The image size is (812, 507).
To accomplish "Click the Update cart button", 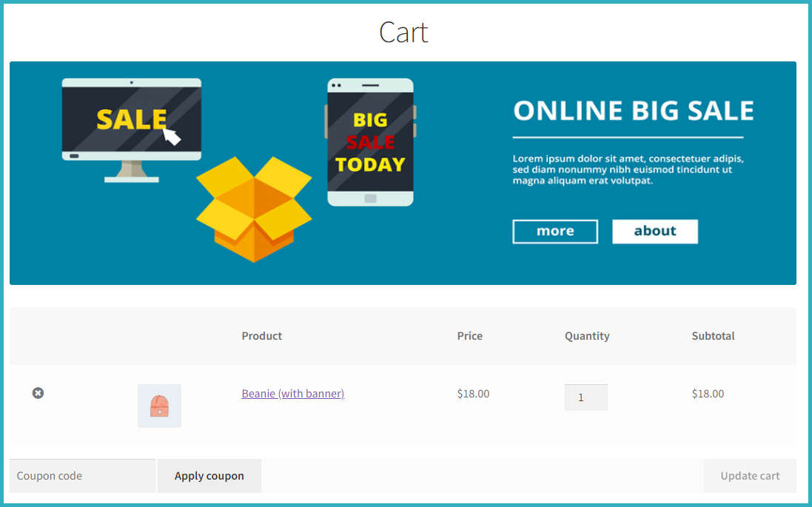I will [x=750, y=475].
